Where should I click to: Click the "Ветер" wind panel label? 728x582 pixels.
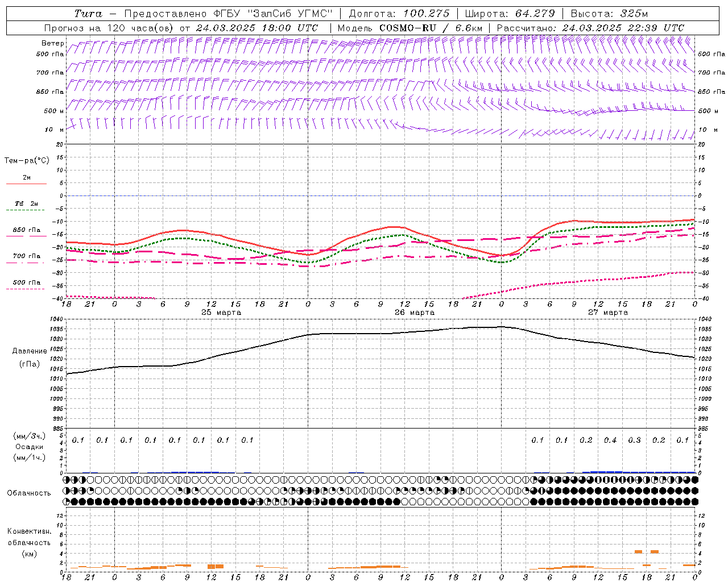[53, 43]
